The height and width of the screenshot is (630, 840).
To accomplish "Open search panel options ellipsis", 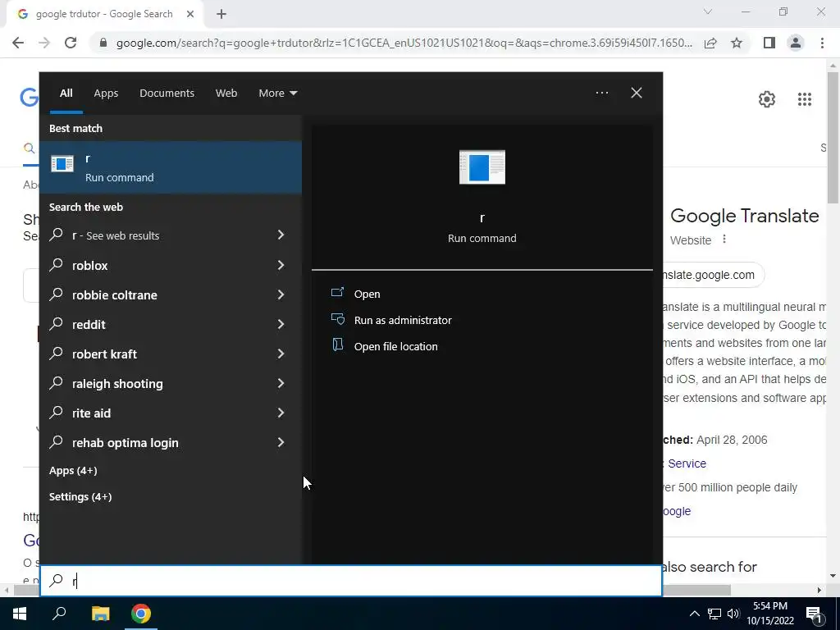I will [601, 93].
